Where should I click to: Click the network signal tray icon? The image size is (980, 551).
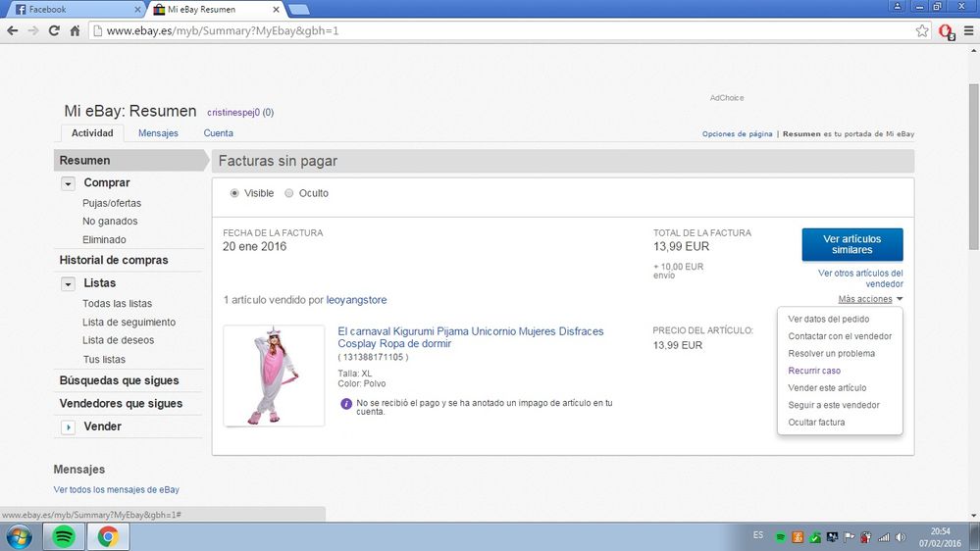point(884,537)
